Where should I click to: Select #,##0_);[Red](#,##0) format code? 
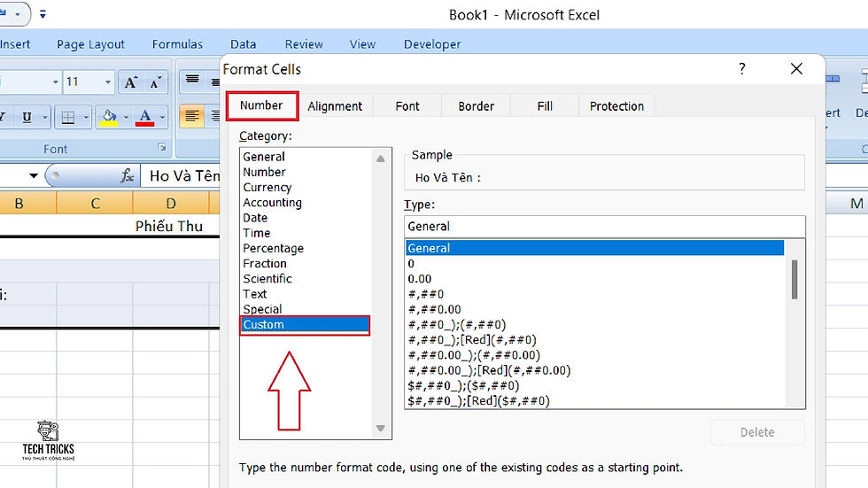click(472, 340)
